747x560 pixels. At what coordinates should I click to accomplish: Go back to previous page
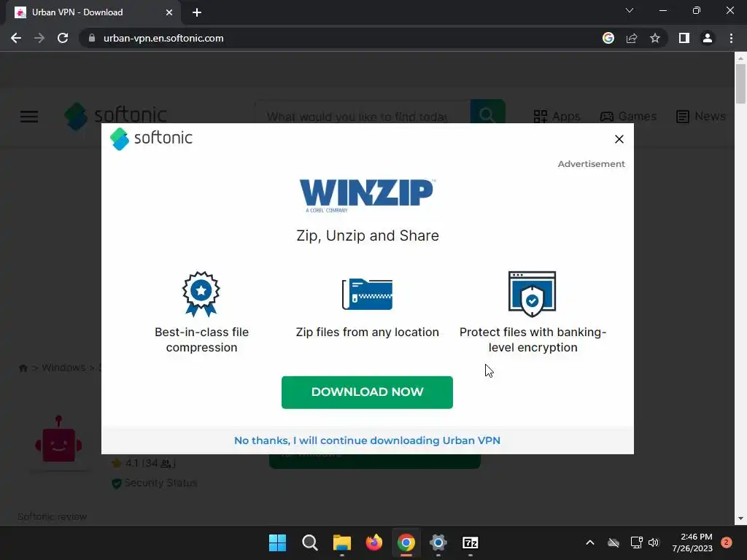(16, 38)
